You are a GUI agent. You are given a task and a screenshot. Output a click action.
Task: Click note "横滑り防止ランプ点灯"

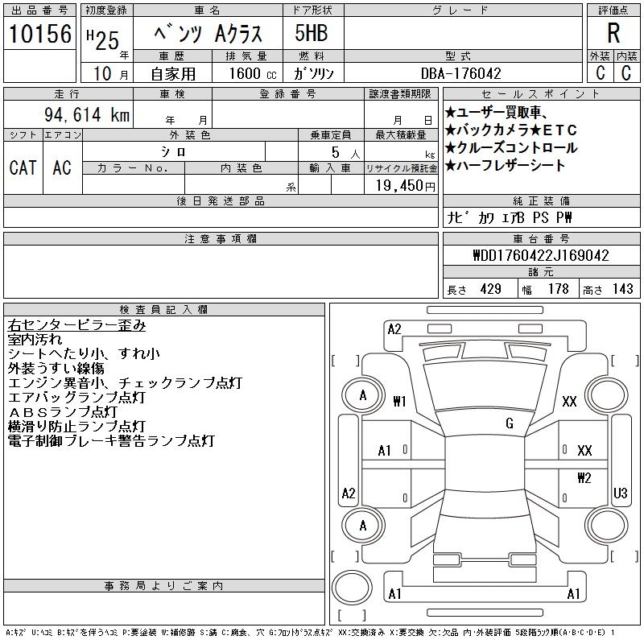76,427
